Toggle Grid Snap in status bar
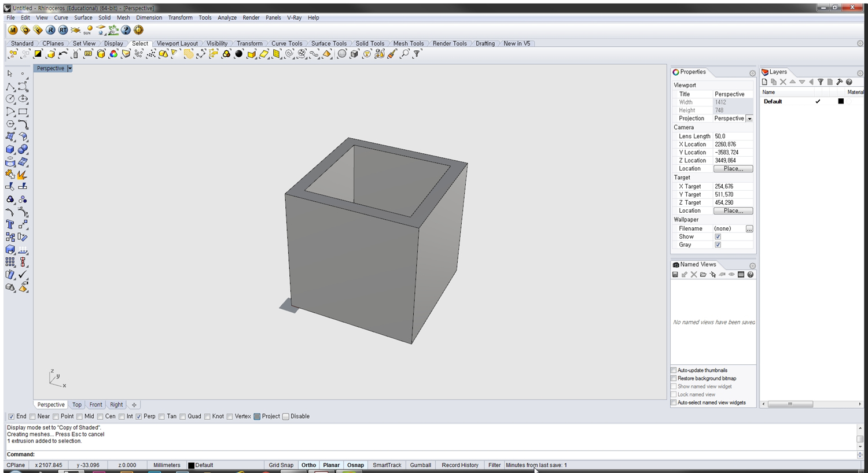 point(281,465)
